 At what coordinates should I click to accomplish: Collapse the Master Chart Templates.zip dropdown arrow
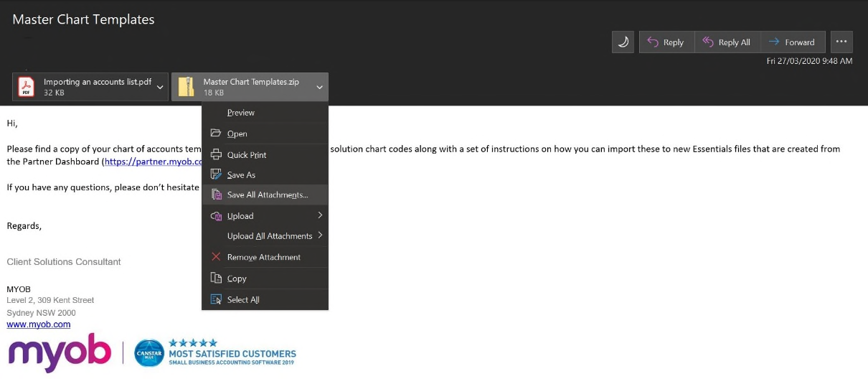pos(319,87)
